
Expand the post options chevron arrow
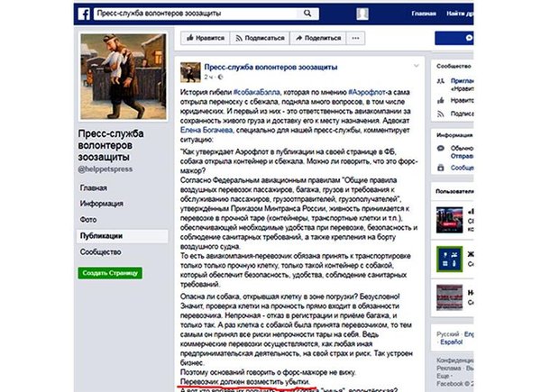(x=416, y=66)
